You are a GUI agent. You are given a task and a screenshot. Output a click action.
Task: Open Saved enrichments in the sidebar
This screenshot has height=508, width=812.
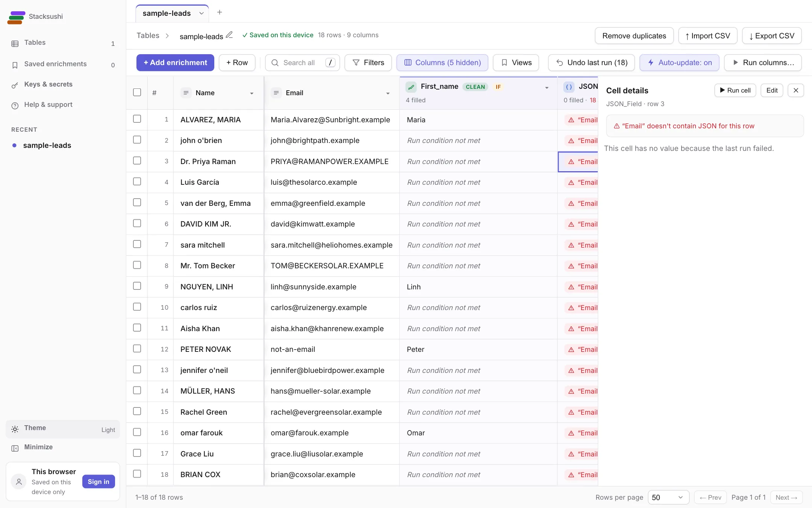63,64
